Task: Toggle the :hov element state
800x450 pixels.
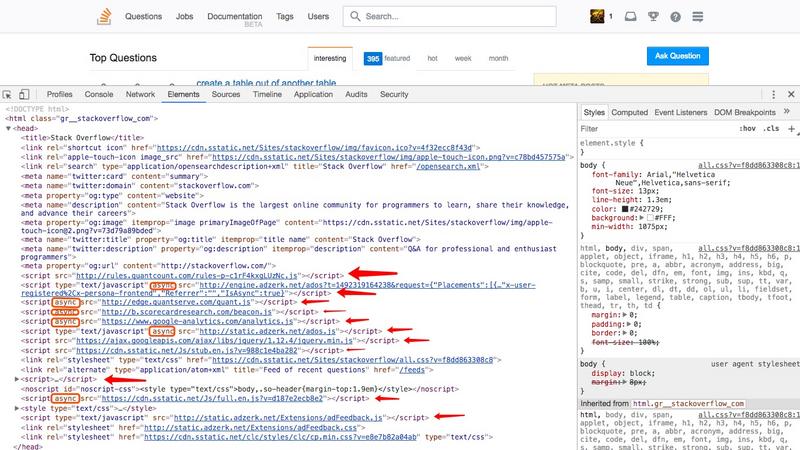Action: [747, 129]
